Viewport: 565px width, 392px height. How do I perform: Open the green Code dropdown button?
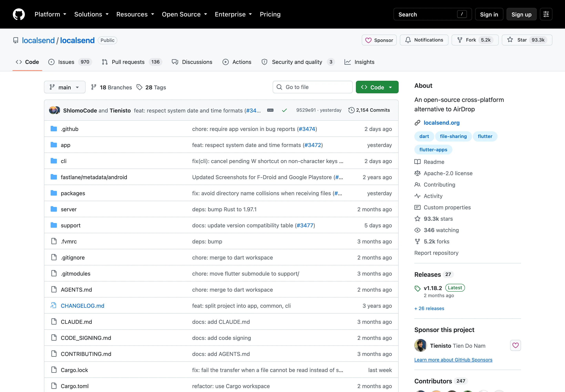click(x=377, y=87)
